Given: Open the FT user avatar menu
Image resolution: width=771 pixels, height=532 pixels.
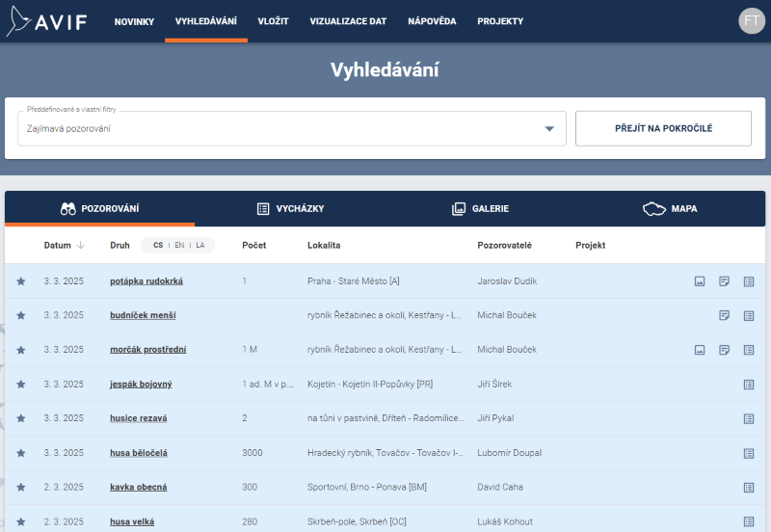Looking at the screenshot, I should coord(751,21).
